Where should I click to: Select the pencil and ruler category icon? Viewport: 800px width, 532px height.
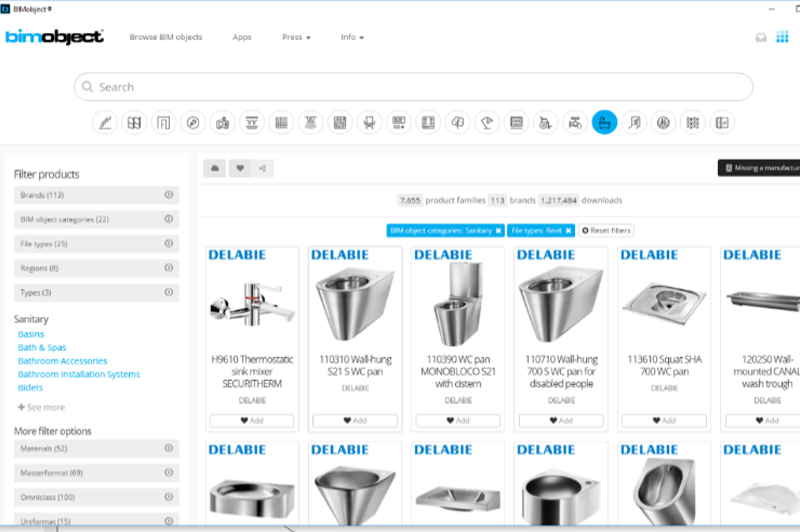(105, 122)
